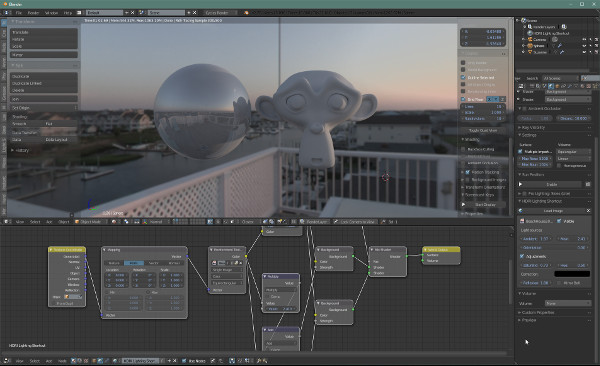Image resolution: width=600 pixels, height=366 pixels.
Task: Open the Object Mode dropdown
Action: pyautogui.click(x=92, y=222)
